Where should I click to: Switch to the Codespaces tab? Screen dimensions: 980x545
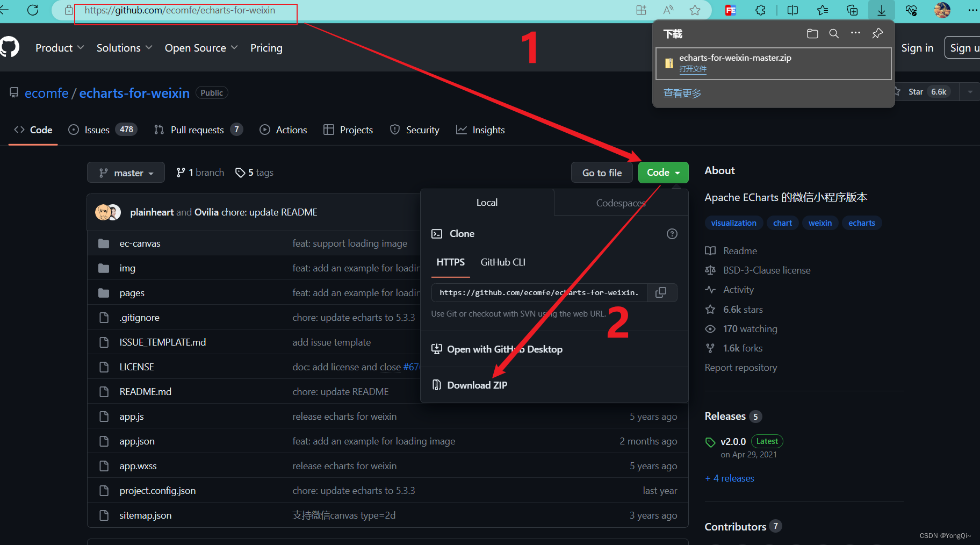(x=621, y=203)
